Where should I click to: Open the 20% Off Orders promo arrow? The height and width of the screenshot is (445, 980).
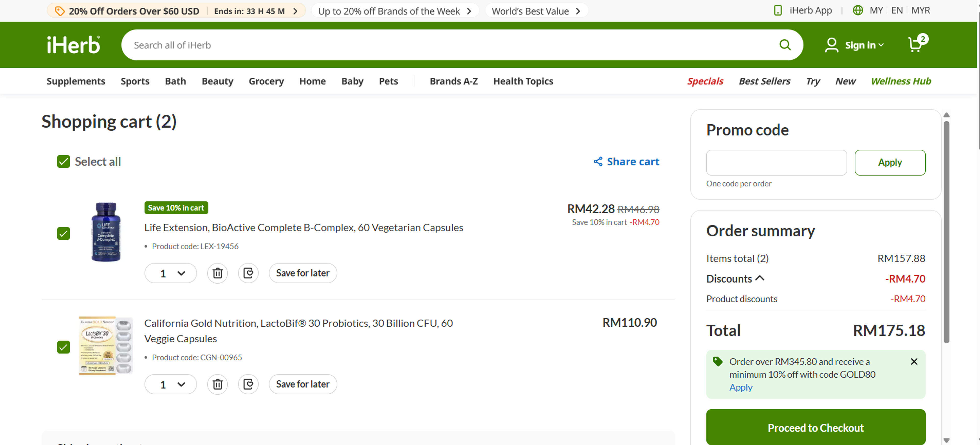point(296,11)
